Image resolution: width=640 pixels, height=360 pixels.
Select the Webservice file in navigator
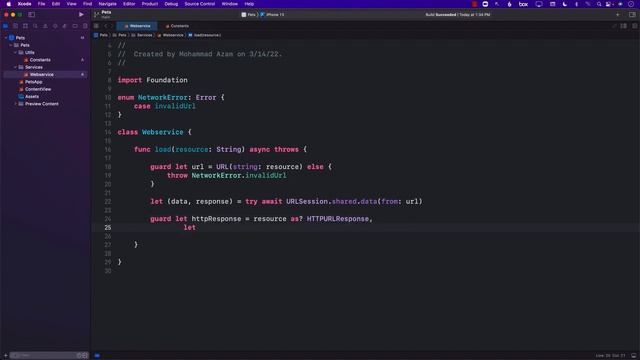(x=42, y=74)
